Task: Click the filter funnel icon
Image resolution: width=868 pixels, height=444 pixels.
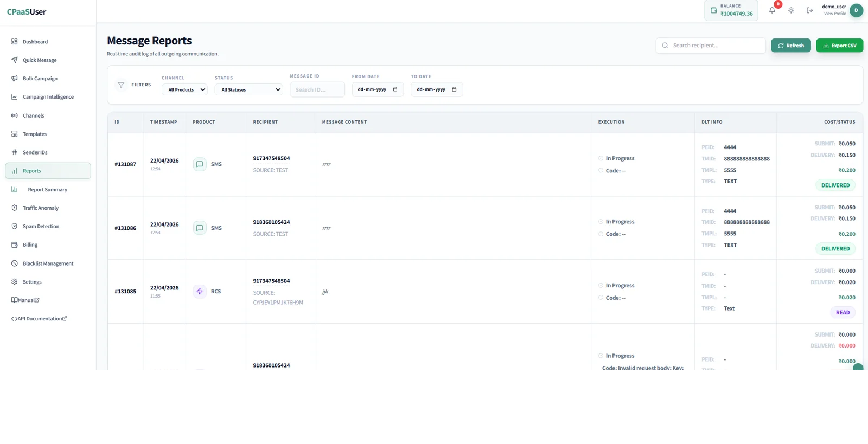Action: tap(121, 85)
